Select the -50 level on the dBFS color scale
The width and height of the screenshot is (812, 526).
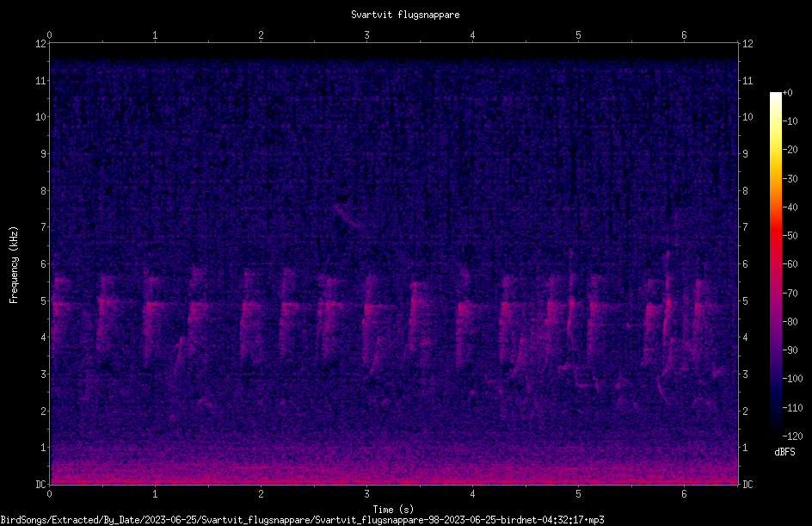790,236
